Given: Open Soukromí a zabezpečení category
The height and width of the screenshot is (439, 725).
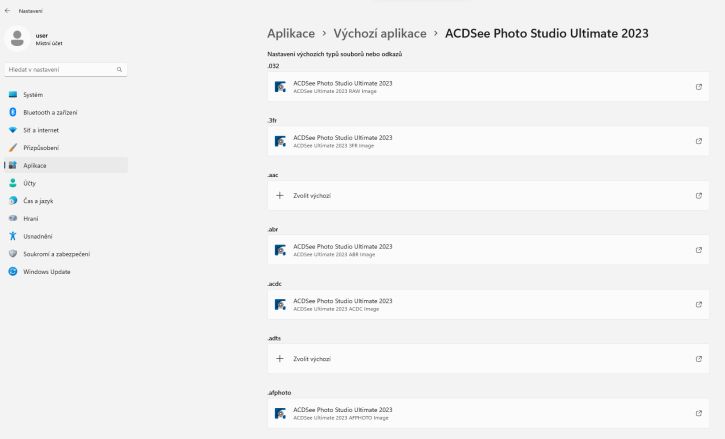Looking at the screenshot, I should 66,254.
